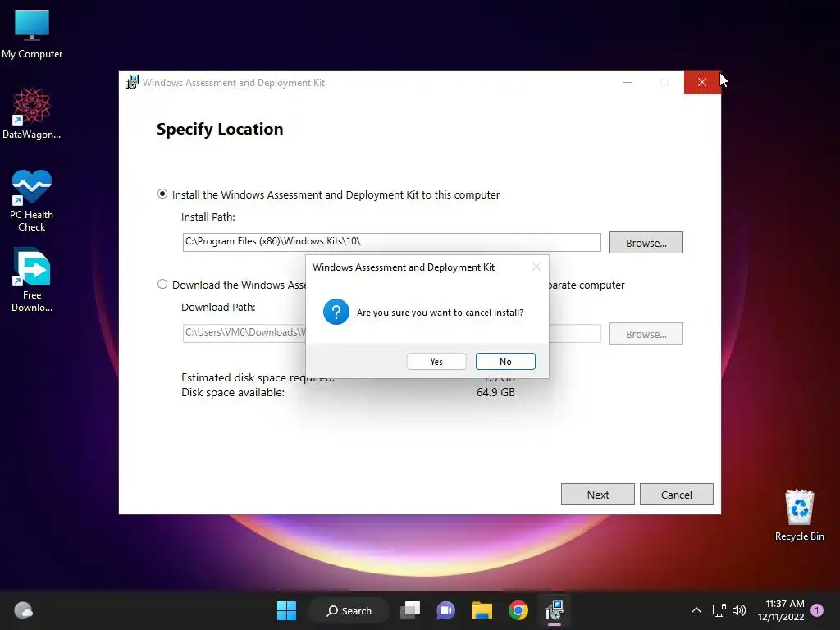
Task: Confirm cancel by clicking Yes
Action: click(436, 362)
